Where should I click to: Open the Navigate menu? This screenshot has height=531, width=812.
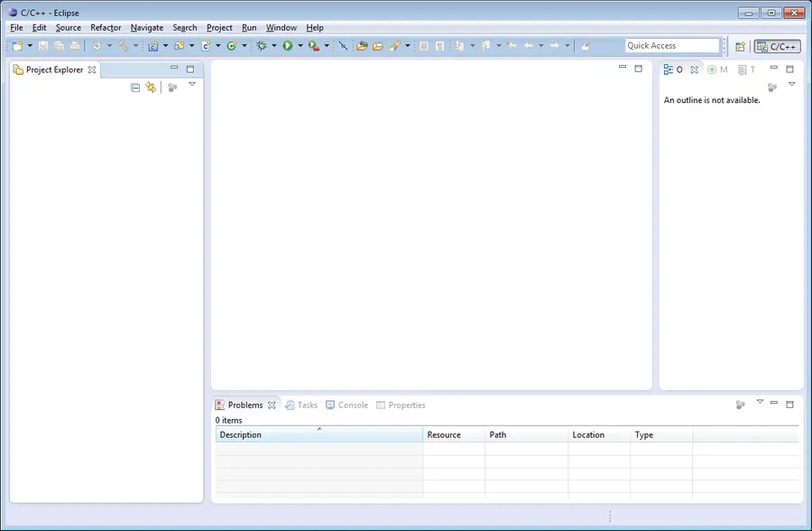(147, 27)
